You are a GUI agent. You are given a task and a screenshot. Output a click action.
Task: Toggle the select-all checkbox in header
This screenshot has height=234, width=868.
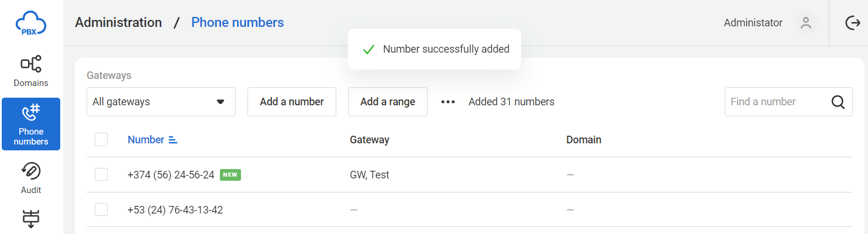point(101,139)
